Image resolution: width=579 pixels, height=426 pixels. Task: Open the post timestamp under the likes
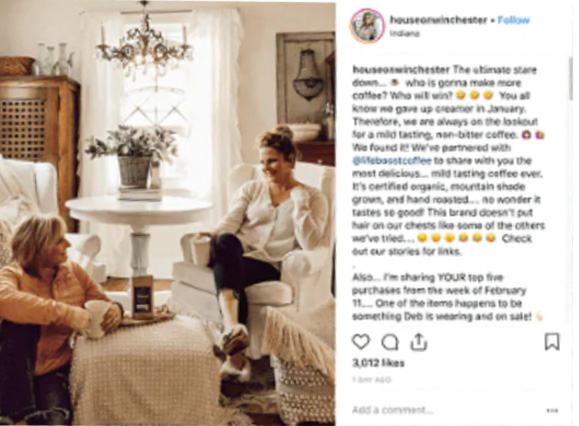pos(371,379)
